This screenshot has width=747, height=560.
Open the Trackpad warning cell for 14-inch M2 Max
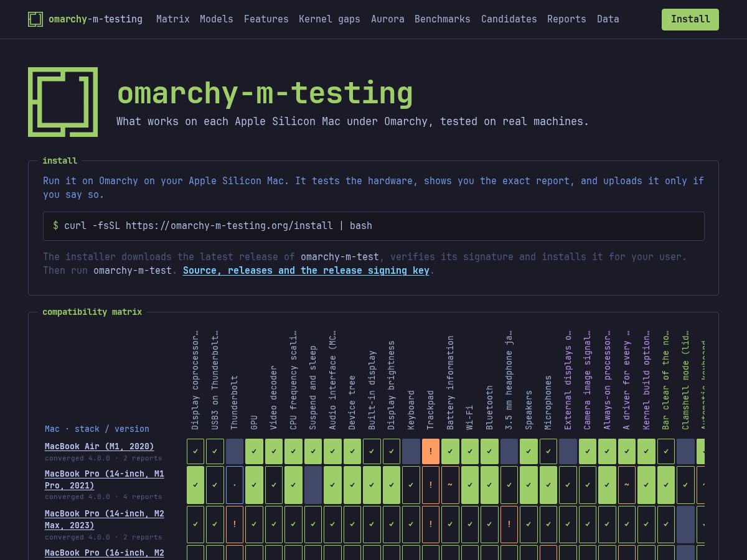click(x=431, y=525)
